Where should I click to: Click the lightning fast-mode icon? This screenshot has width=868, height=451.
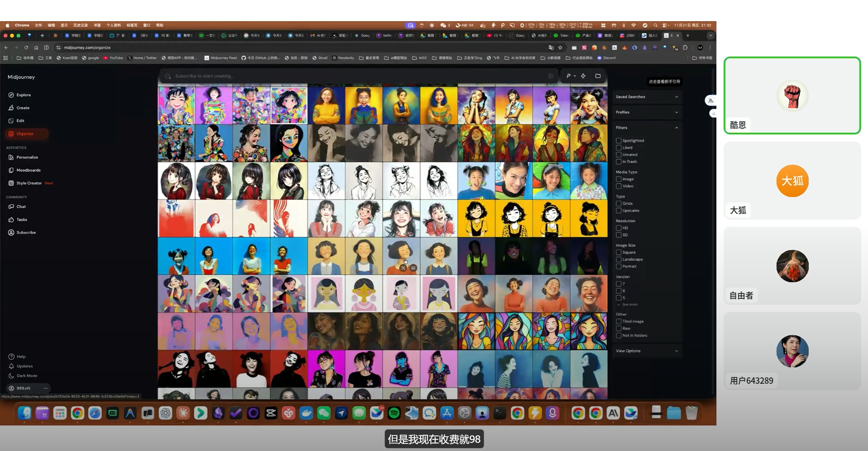click(583, 76)
